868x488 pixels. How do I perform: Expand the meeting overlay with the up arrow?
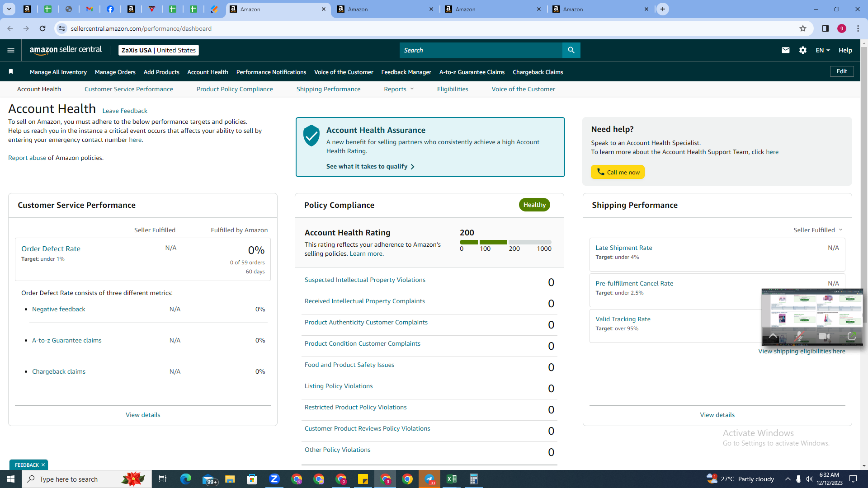tap(773, 336)
